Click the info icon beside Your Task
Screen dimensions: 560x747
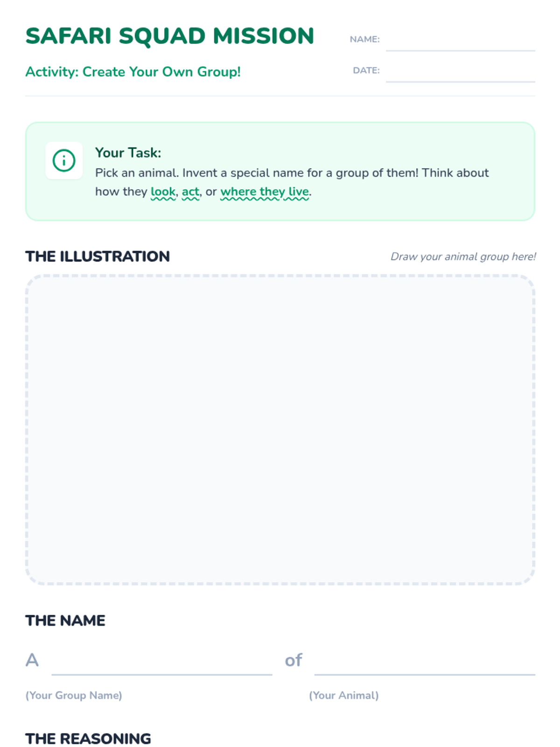64,161
